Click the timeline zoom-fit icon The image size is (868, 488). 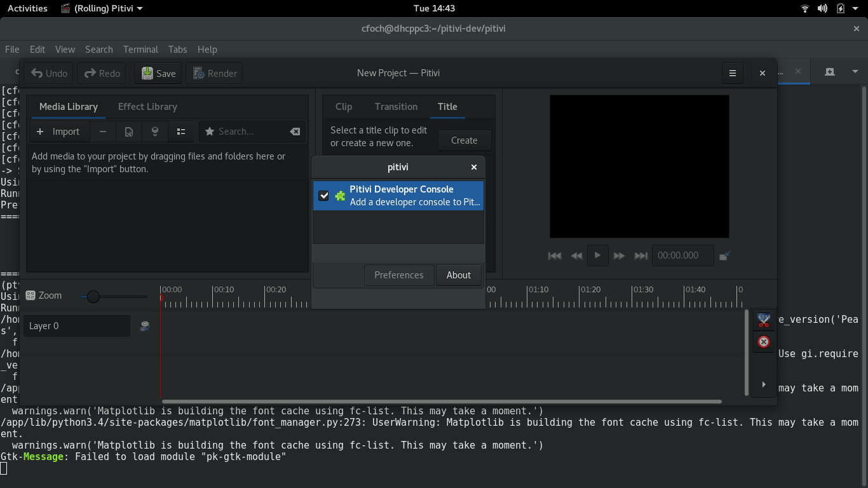click(31, 295)
